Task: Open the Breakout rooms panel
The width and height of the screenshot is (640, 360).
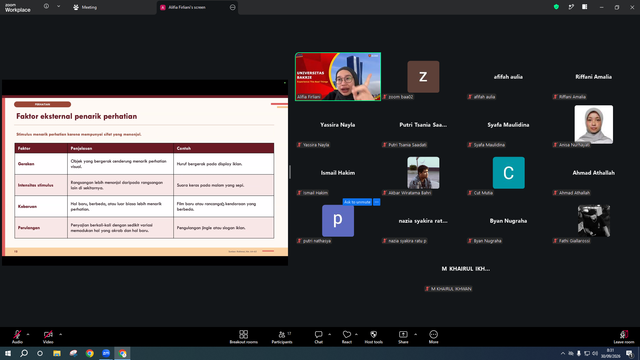Action: [x=243, y=337]
